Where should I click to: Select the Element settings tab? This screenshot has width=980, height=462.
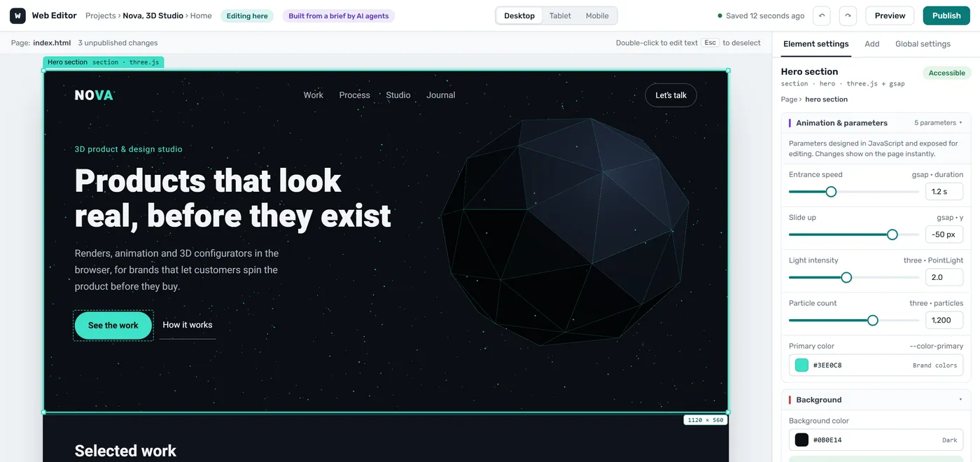tap(816, 43)
